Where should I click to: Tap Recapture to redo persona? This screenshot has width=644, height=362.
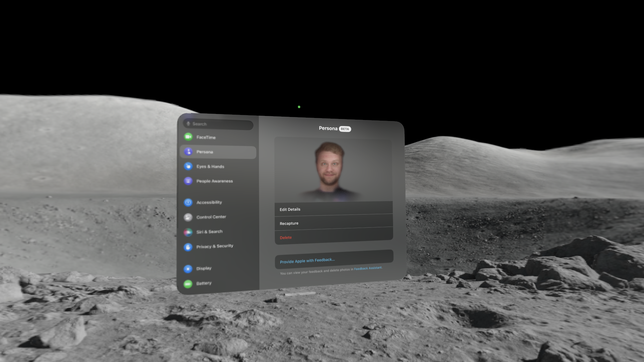point(334,222)
